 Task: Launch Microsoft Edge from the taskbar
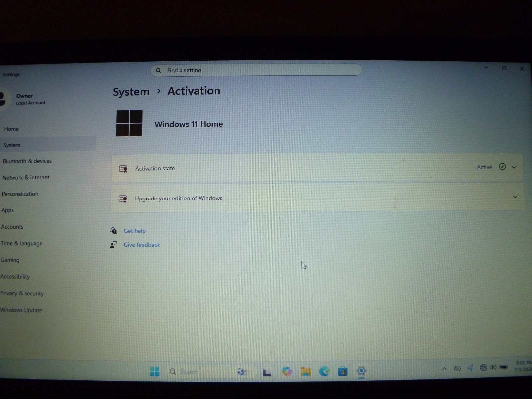click(324, 371)
